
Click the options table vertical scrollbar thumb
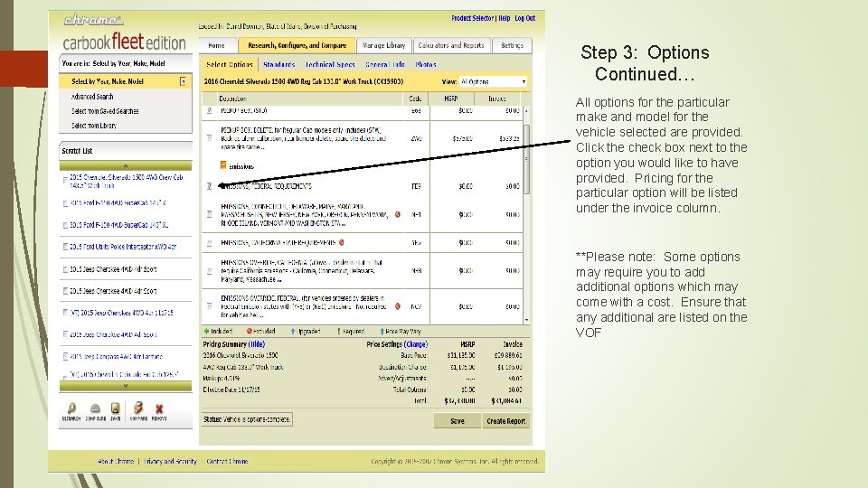coord(526,159)
